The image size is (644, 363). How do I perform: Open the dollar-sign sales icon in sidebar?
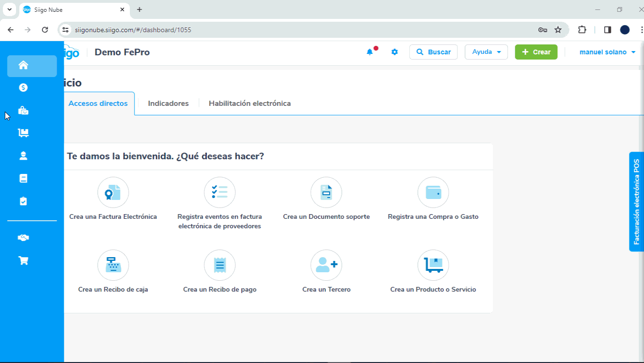(x=23, y=87)
